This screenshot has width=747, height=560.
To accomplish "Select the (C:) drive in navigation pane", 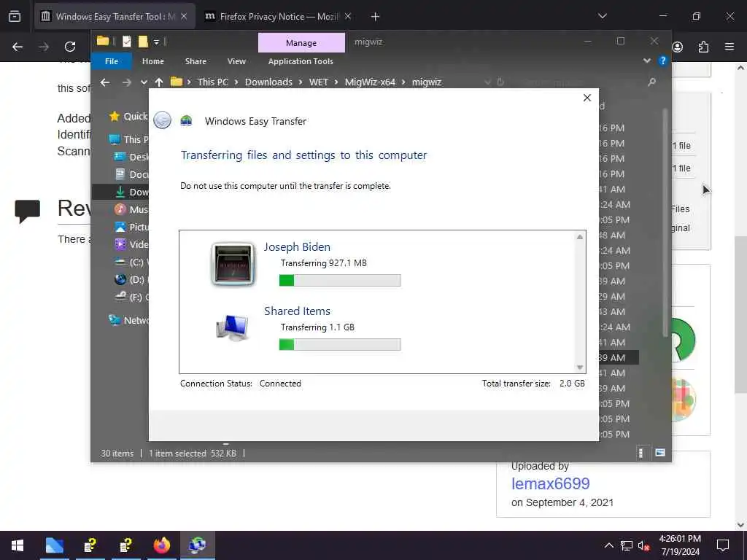I will pos(131,262).
